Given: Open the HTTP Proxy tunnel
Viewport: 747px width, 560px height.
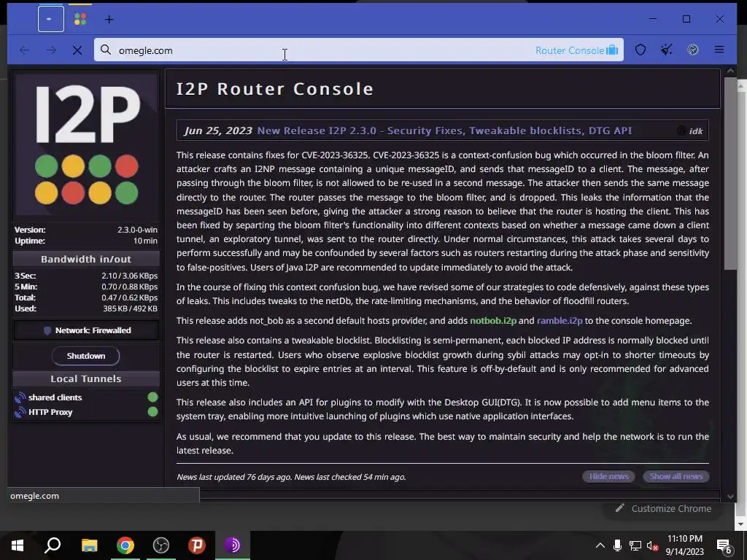Looking at the screenshot, I should click(50, 412).
